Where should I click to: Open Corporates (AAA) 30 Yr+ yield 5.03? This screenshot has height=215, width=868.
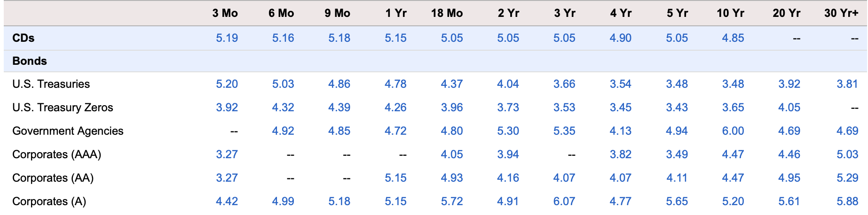pos(847,154)
